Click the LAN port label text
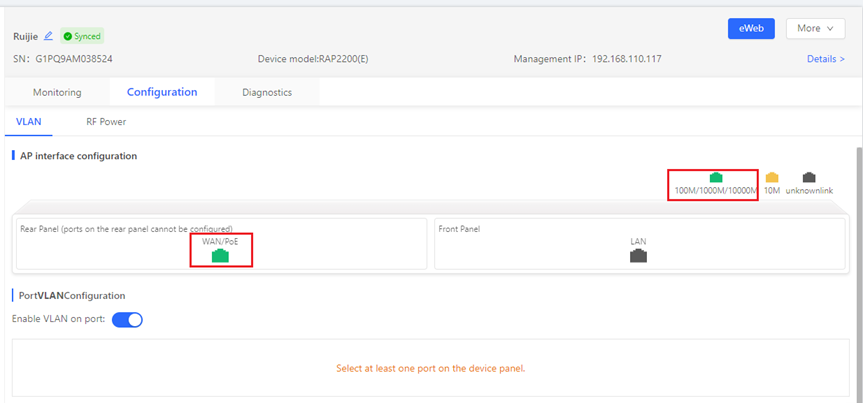Viewport: 863px width, 403px height. [638, 241]
